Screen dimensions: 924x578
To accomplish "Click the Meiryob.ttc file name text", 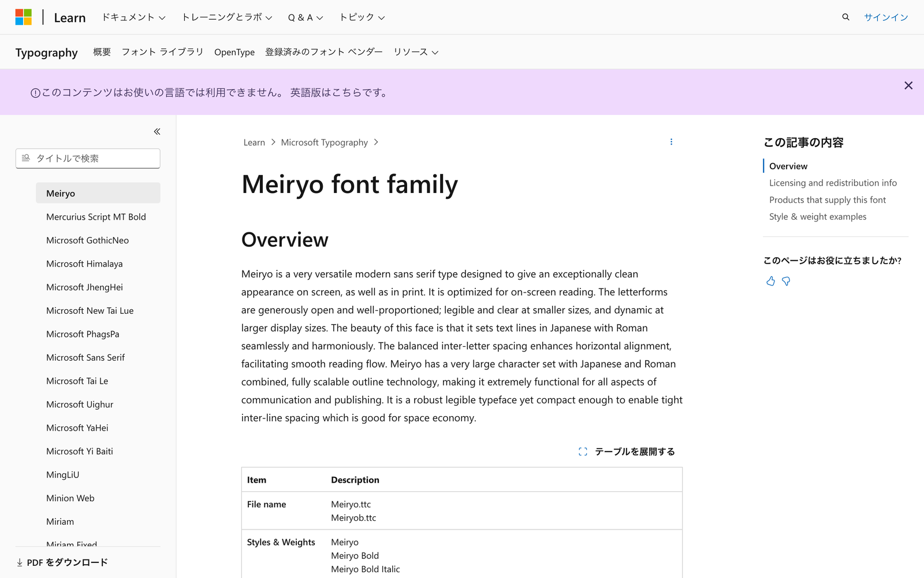I will [353, 518].
